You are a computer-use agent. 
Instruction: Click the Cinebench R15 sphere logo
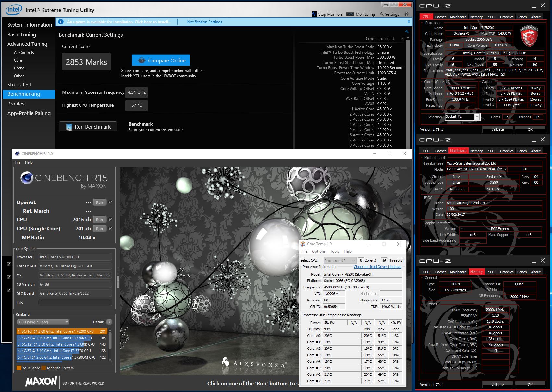pyautogui.click(x=27, y=178)
